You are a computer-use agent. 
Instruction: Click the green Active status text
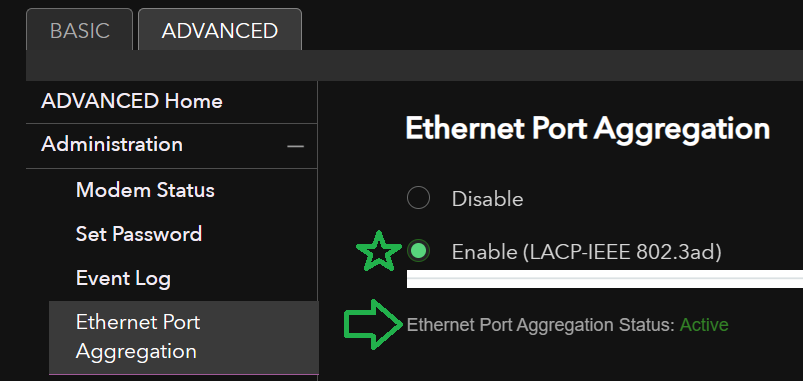[x=704, y=325]
